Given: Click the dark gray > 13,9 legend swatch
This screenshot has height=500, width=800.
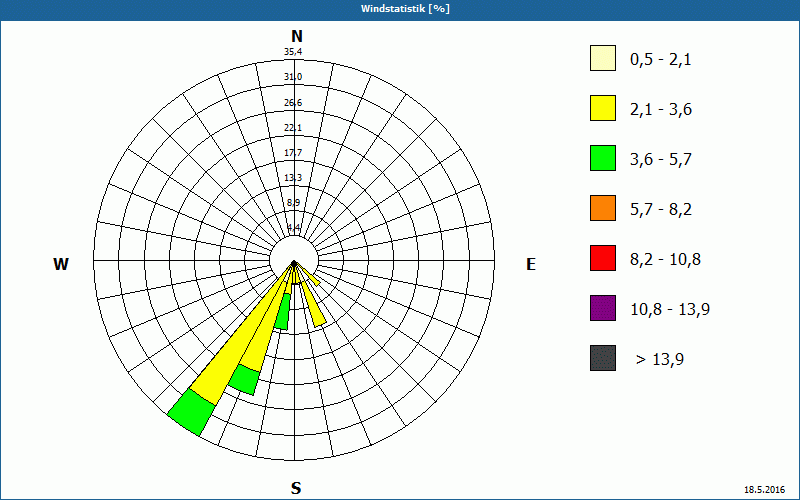Looking at the screenshot, I should click(603, 358).
